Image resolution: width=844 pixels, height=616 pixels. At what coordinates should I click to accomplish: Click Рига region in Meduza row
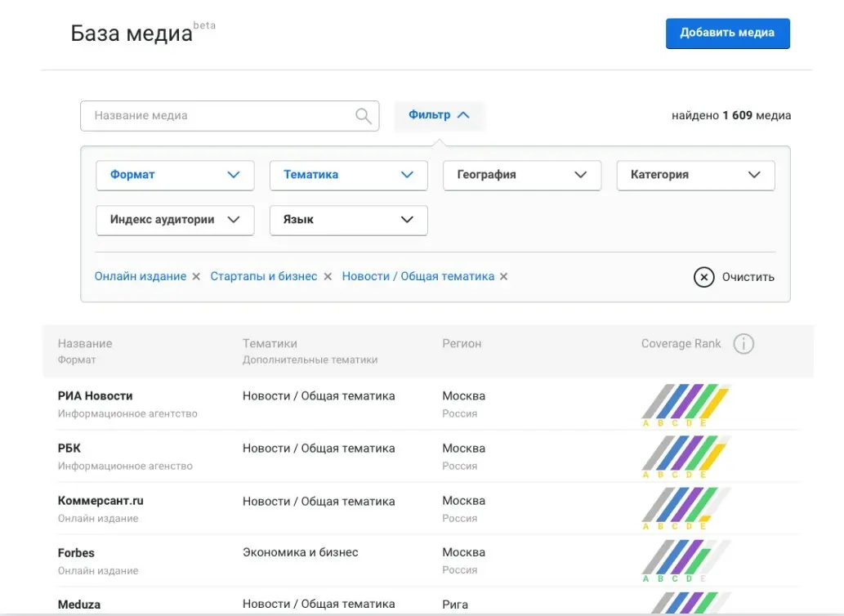tap(455, 605)
